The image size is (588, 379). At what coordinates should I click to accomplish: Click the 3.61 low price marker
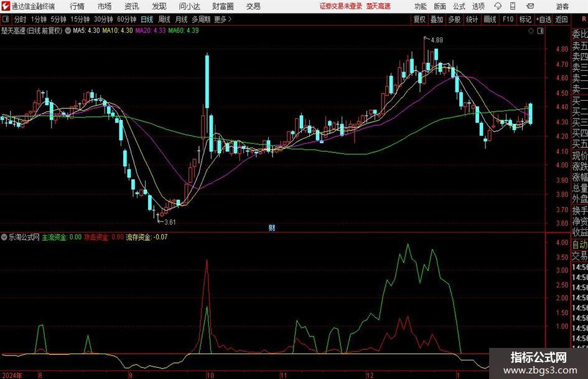click(170, 222)
